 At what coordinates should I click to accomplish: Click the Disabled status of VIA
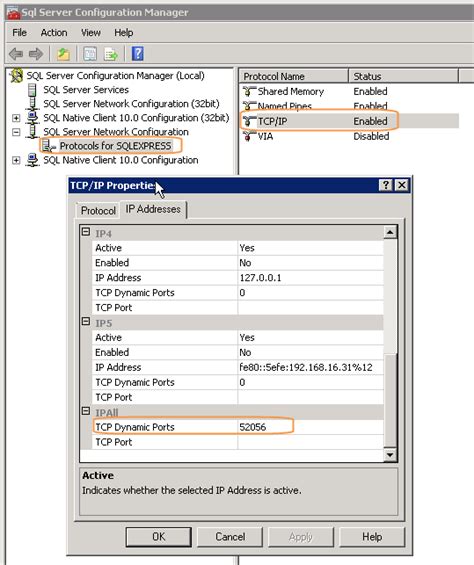point(371,137)
